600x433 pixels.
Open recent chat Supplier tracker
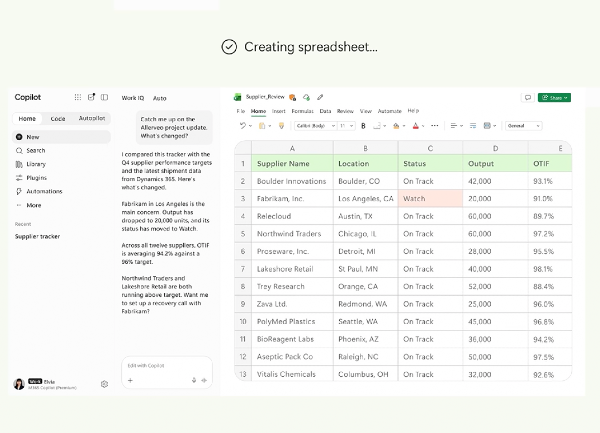[x=38, y=236]
